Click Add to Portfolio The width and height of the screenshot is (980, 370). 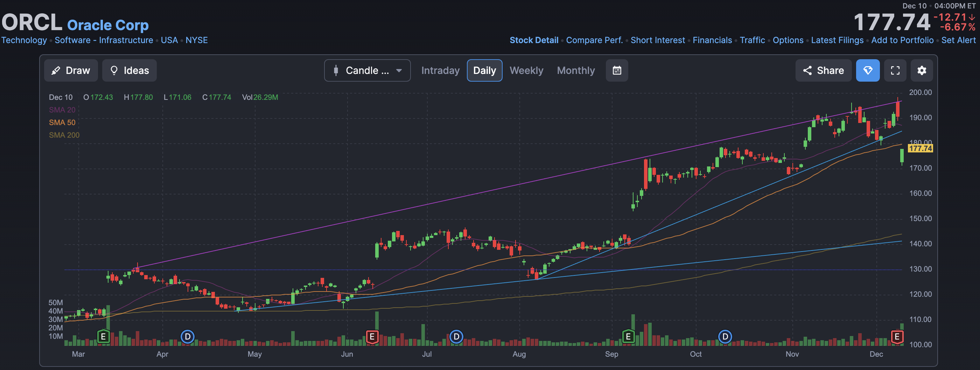coord(902,40)
